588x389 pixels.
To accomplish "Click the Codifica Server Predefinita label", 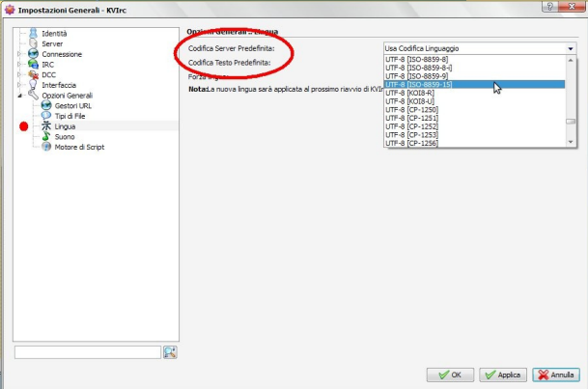I will click(x=232, y=48).
